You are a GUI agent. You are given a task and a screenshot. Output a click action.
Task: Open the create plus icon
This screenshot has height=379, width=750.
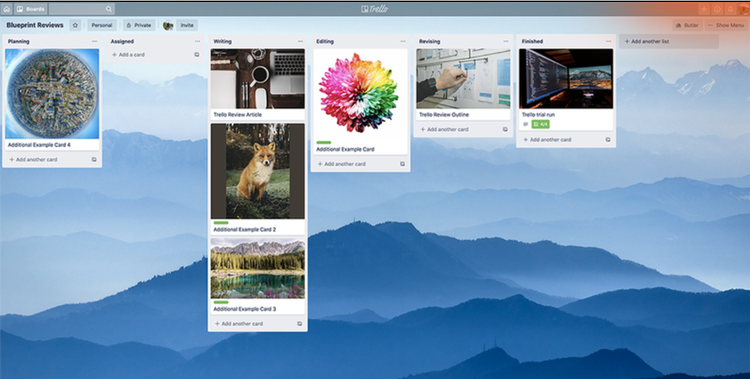click(704, 9)
